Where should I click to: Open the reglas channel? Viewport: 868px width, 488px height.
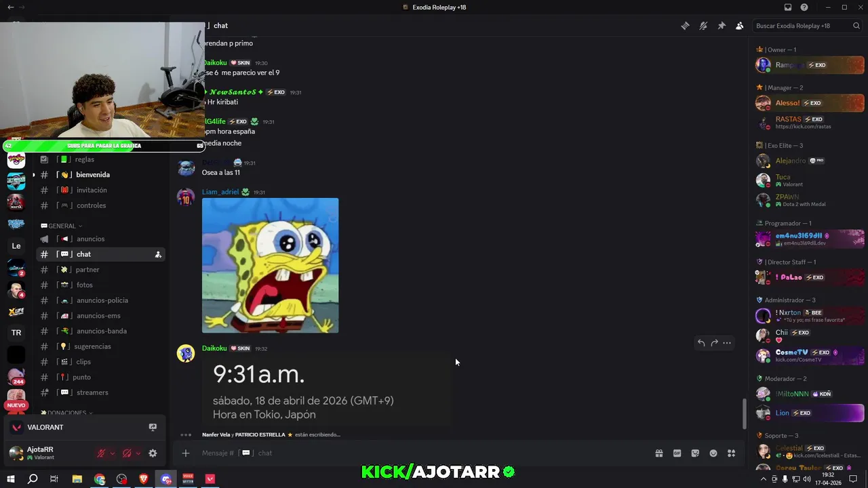point(100,159)
